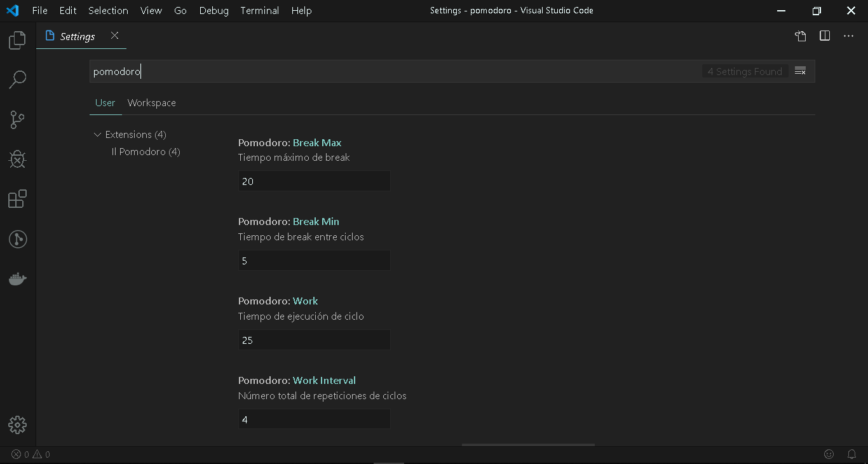Screen dimensions: 868x464
Task: Click the '4 Settings Found' badge
Action: 745,71
